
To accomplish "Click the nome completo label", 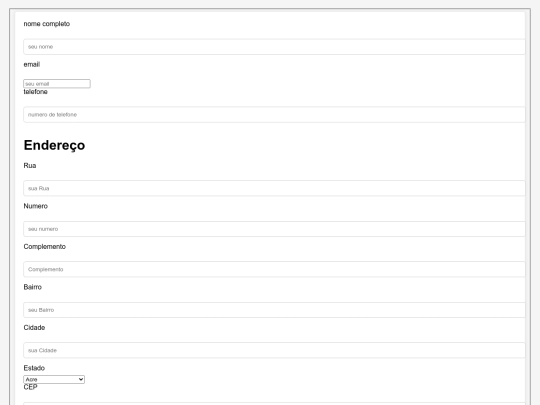I will coord(47,24).
